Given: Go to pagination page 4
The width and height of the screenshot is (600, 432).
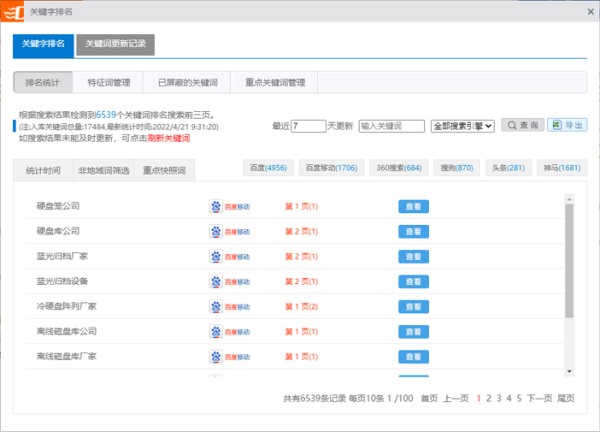Looking at the screenshot, I should pos(509,398).
